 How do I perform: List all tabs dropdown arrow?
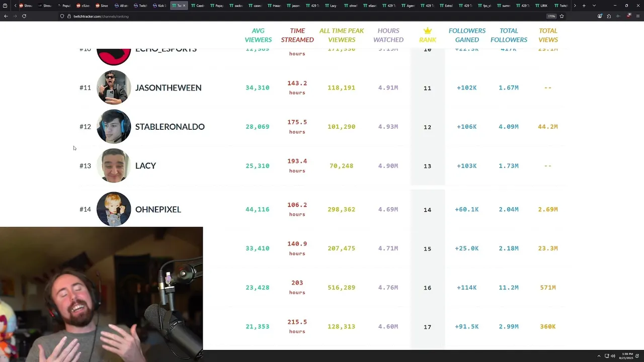tap(594, 6)
